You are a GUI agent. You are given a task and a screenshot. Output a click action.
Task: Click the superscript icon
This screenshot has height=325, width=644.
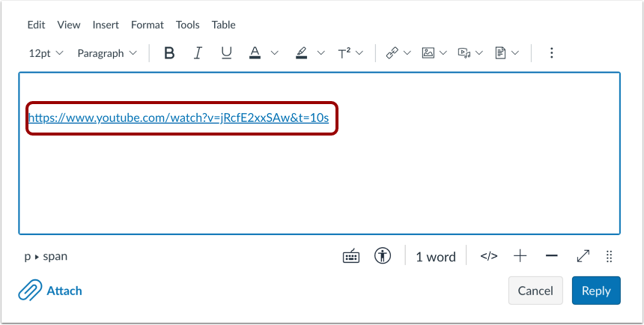(x=344, y=53)
